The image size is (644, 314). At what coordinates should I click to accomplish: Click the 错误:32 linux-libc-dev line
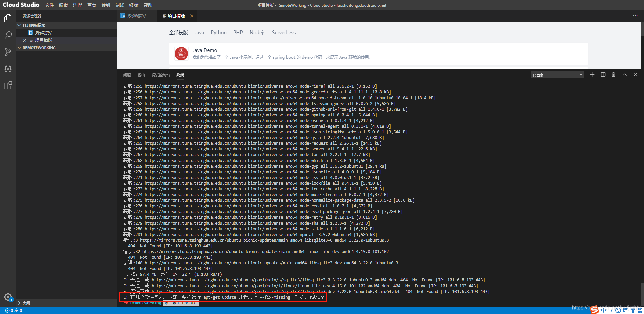click(256, 252)
